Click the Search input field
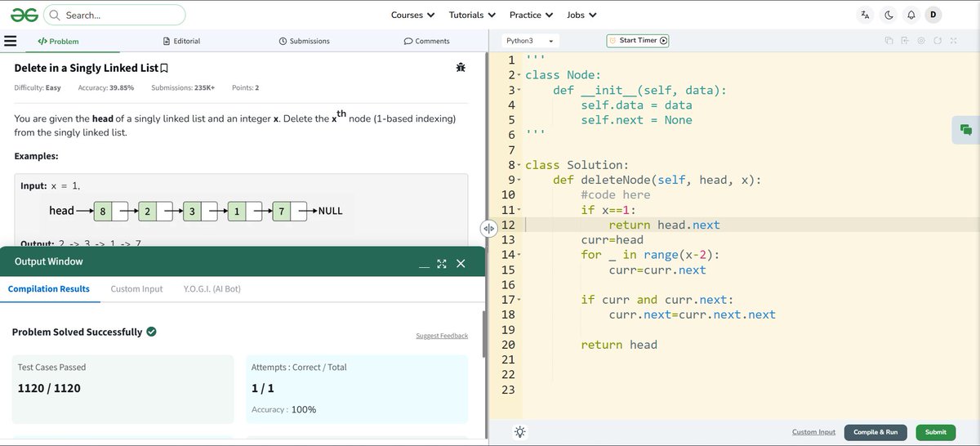Screen dimensions: 980x446 pyautogui.click(x=114, y=15)
